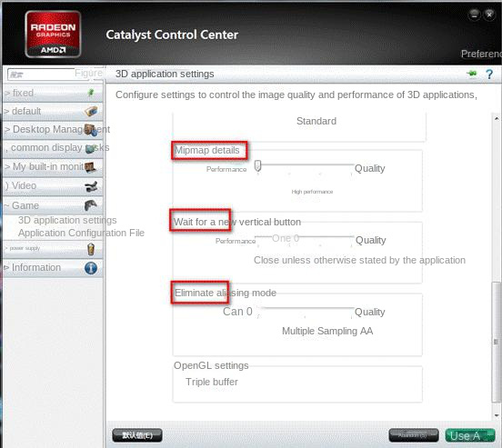Screen dimensions: 502x448
Task: Click the OpenGL settings heading
Action: click(x=211, y=365)
